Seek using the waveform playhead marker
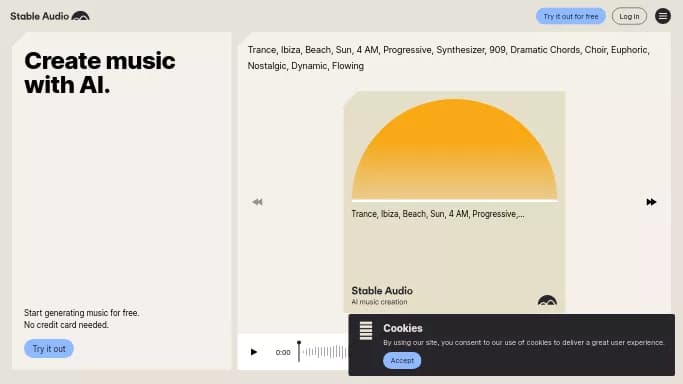683x384 pixels. click(x=299, y=351)
